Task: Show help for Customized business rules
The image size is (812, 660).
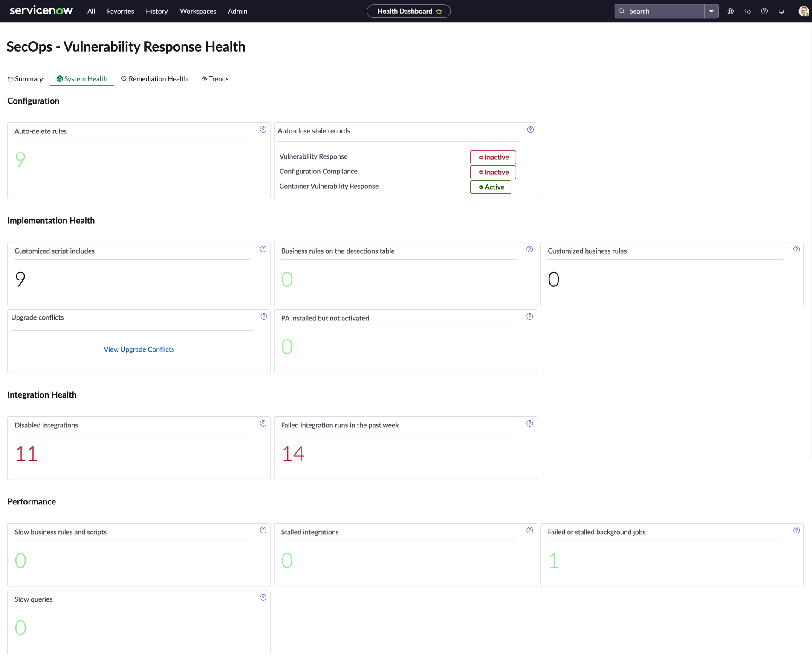Action: point(796,249)
